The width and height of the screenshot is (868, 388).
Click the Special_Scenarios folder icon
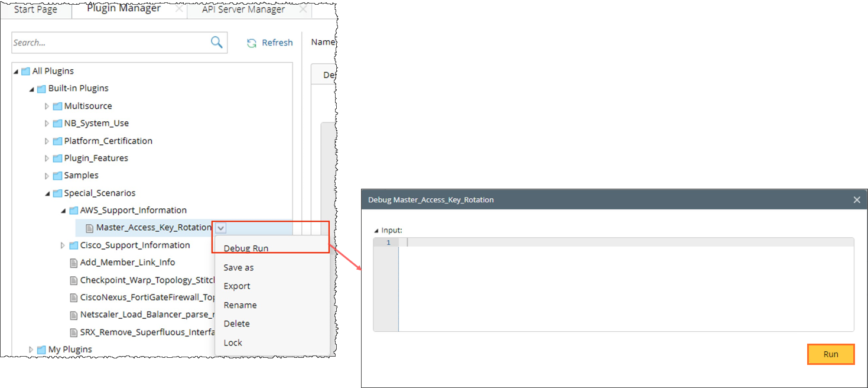coord(57,193)
